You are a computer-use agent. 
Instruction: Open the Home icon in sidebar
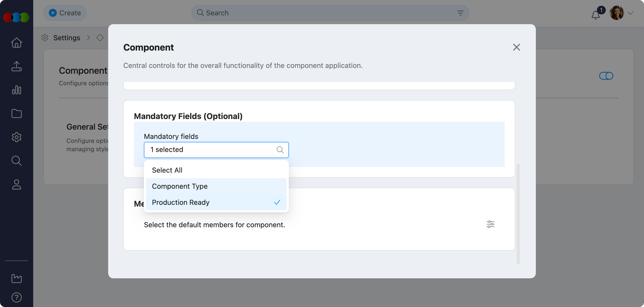(x=17, y=43)
